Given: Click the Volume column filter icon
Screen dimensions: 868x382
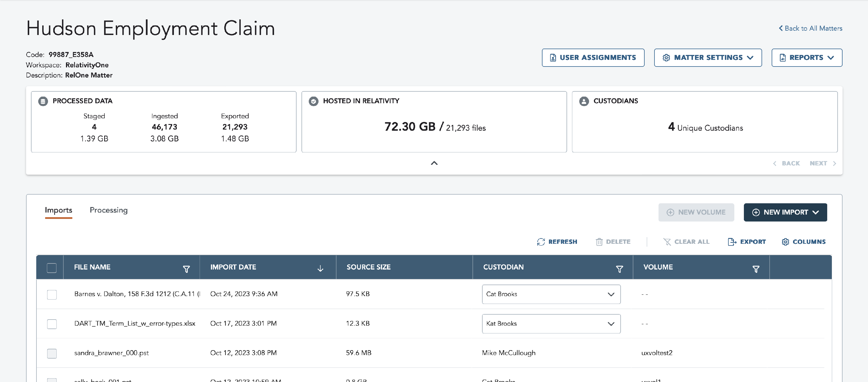Looking at the screenshot, I should 755,269.
